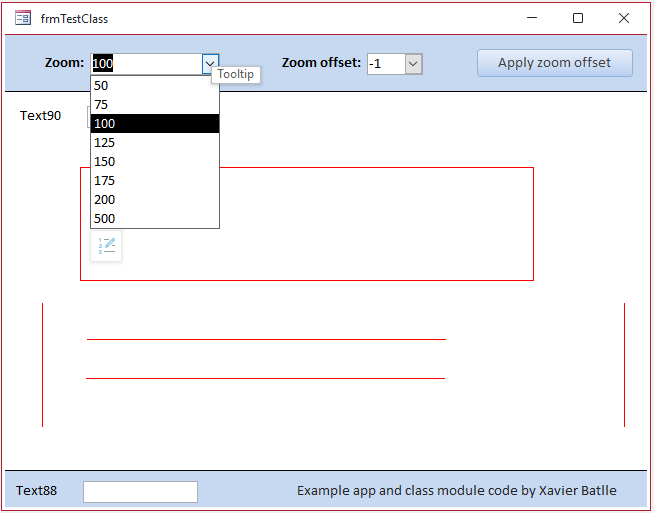Screen dimensions: 654x513
Task: Select 50 in the Zoom list
Action: pos(155,86)
